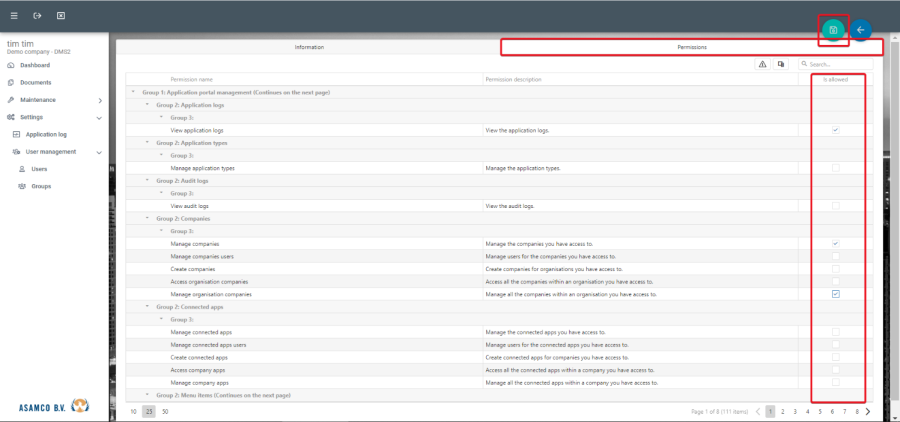Viewport: 900px width, 422px height.
Task: Collapse Group 2: Companies row
Action: click(146, 218)
